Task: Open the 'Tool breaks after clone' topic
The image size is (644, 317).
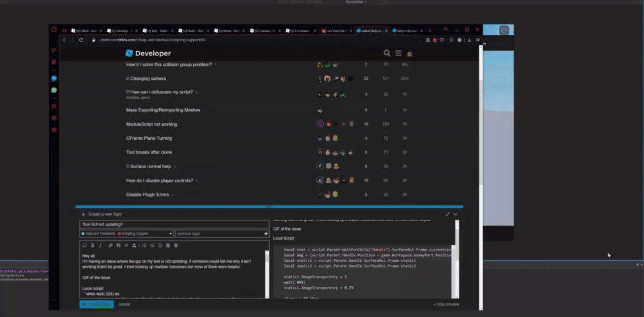Action: (x=149, y=152)
